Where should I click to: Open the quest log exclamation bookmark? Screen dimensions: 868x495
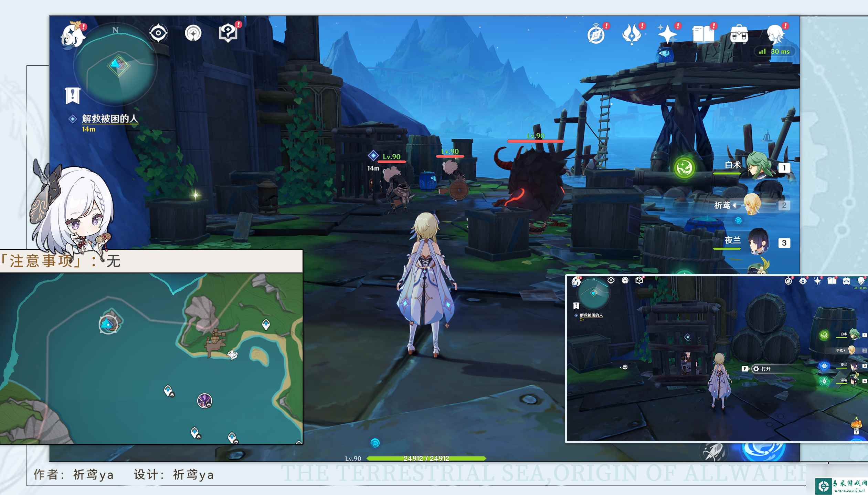pos(73,95)
